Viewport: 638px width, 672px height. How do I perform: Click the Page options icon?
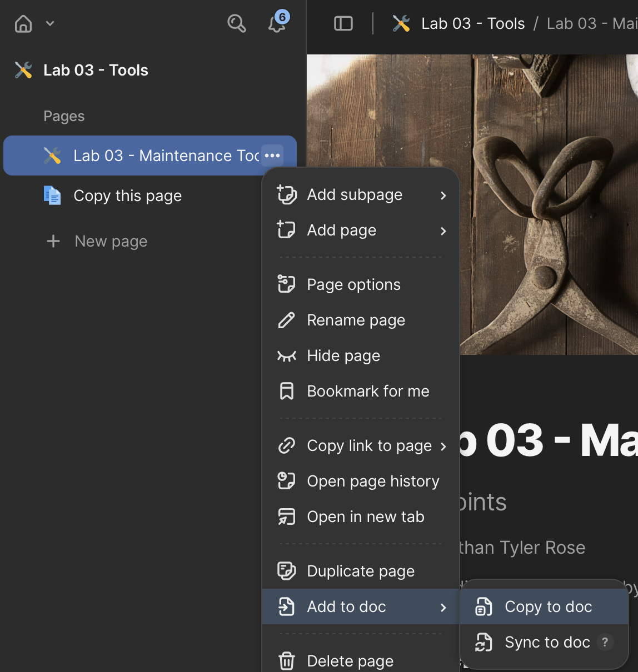[286, 284]
